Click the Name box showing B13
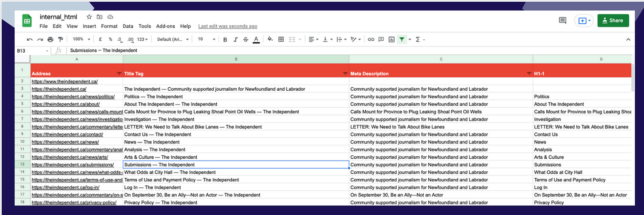 32,50
